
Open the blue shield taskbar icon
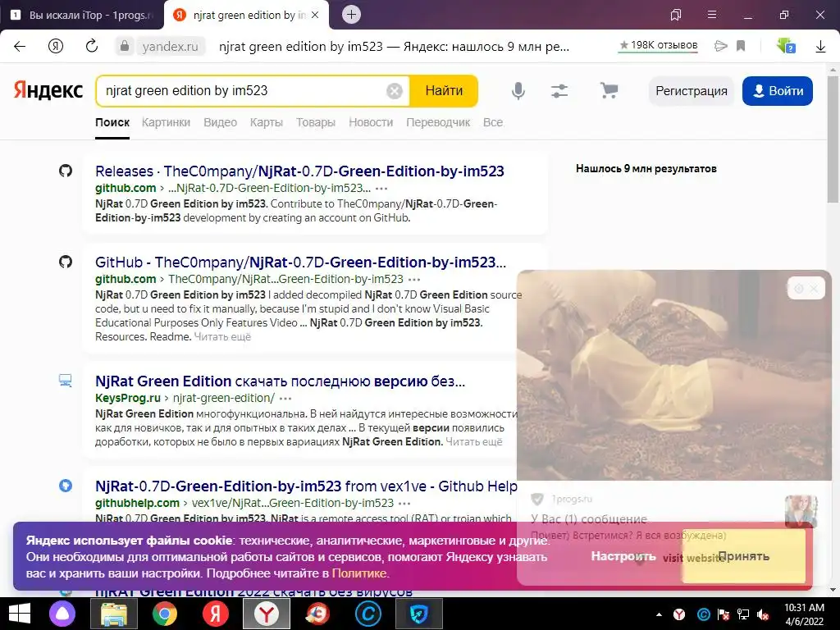[x=419, y=614]
